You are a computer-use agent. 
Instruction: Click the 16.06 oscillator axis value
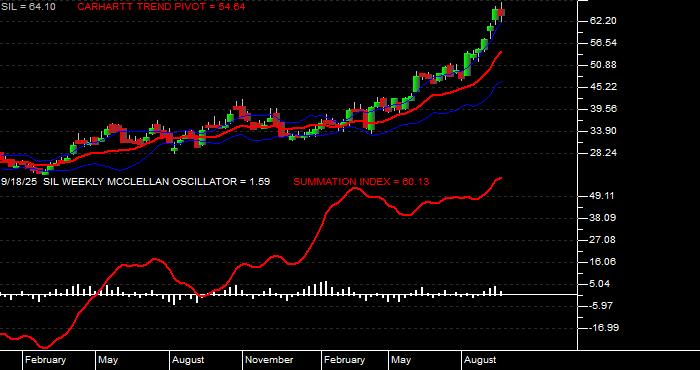click(602, 262)
